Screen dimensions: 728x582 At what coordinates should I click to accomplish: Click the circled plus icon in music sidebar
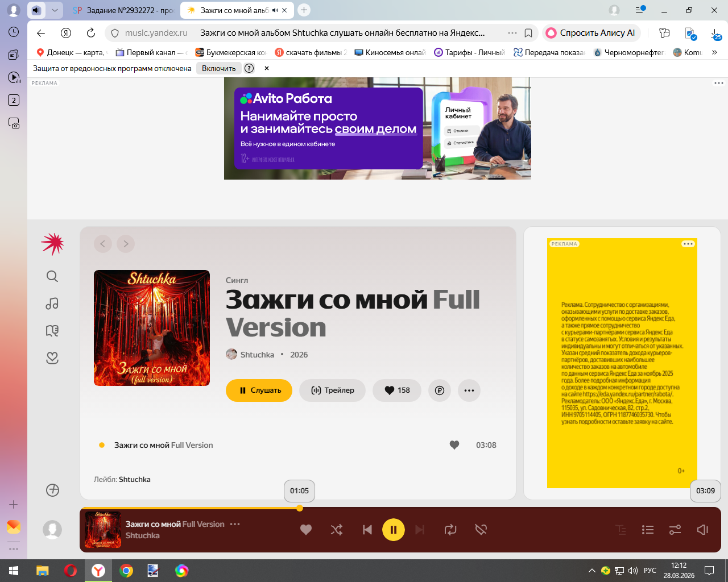click(x=52, y=490)
